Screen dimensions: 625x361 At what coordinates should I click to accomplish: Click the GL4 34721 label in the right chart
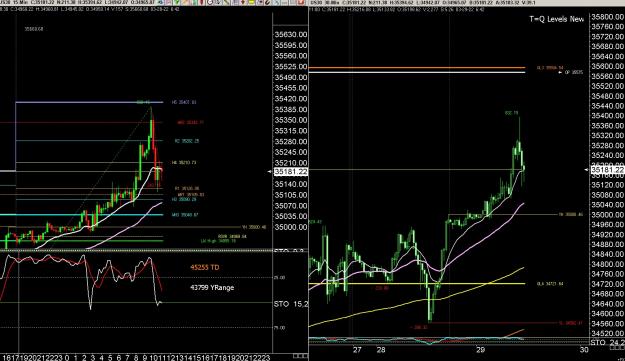pyautogui.click(x=550, y=284)
